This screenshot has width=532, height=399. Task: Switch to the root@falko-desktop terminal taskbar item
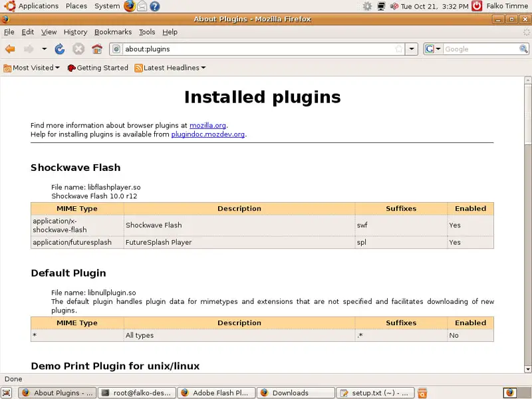(x=137, y=393)
